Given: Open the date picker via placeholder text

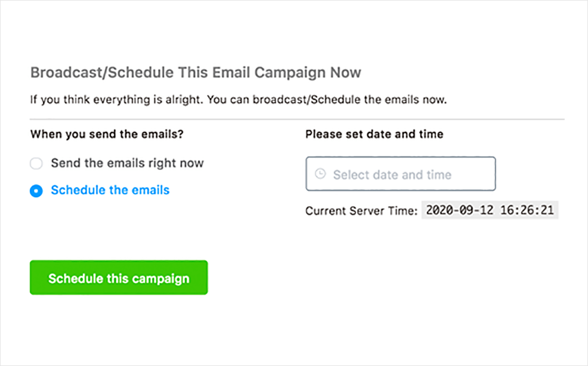Looking at the screenshot, I should tap(392, 175).
